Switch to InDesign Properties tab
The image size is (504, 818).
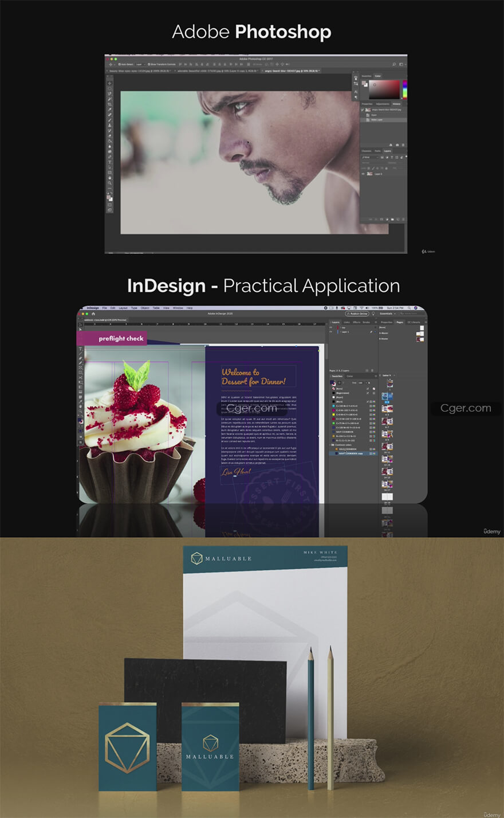[387, 322]
